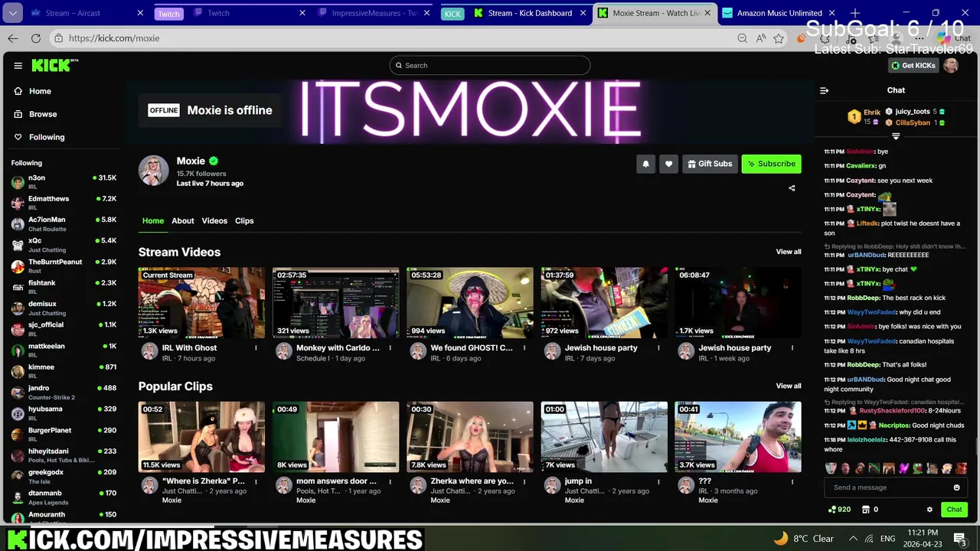Viewport: 980px width, 551px height.
Task: Select the channel Home tab
Action: (x=153, y=220)
